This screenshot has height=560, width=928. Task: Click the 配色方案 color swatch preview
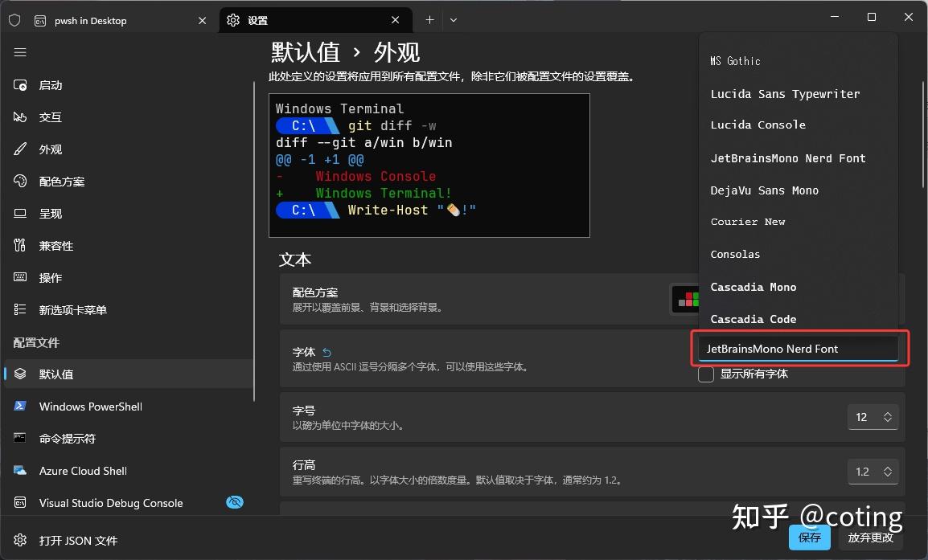click(x=685, y=299)
